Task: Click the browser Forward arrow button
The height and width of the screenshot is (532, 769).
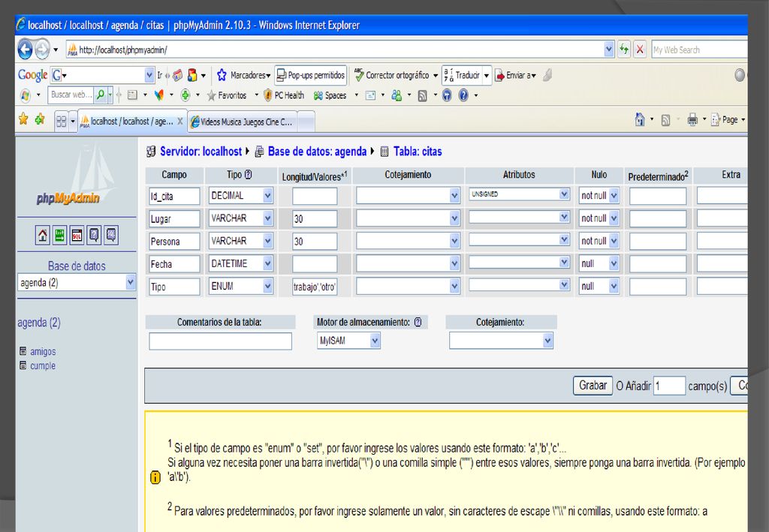Action: coord(42,50)
